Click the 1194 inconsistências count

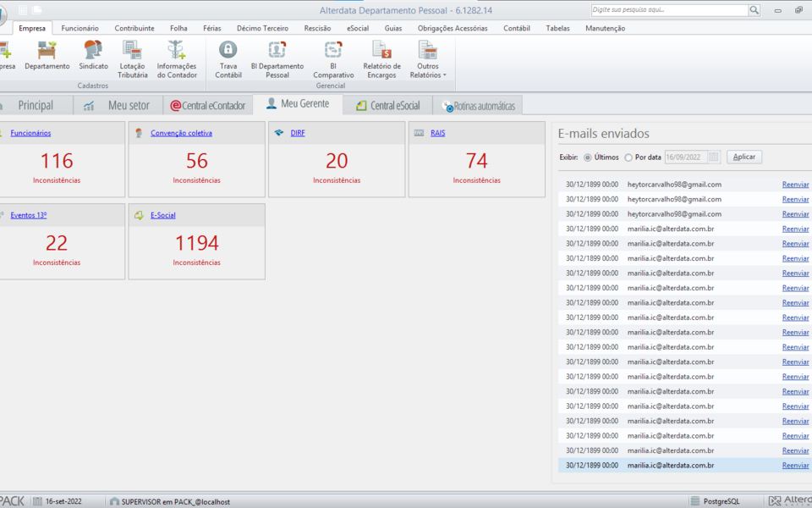[x=197, y=243]
